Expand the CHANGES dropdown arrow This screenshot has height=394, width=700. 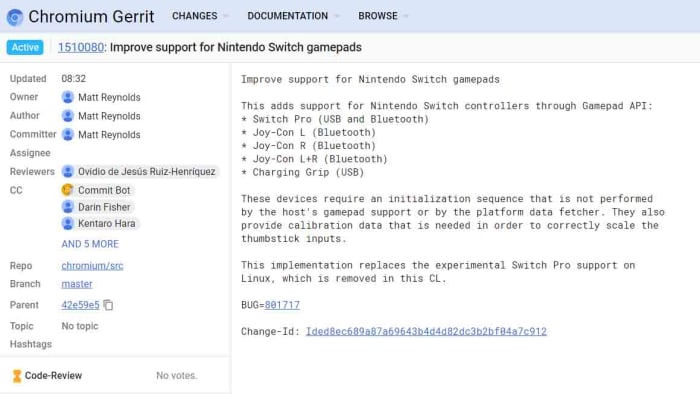click(x=226, y=16)
